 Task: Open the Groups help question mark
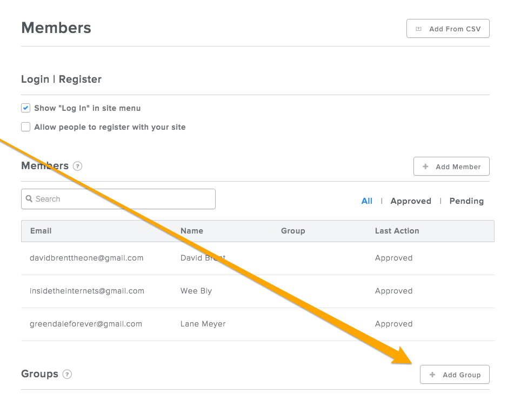click(x=67, y=374)
